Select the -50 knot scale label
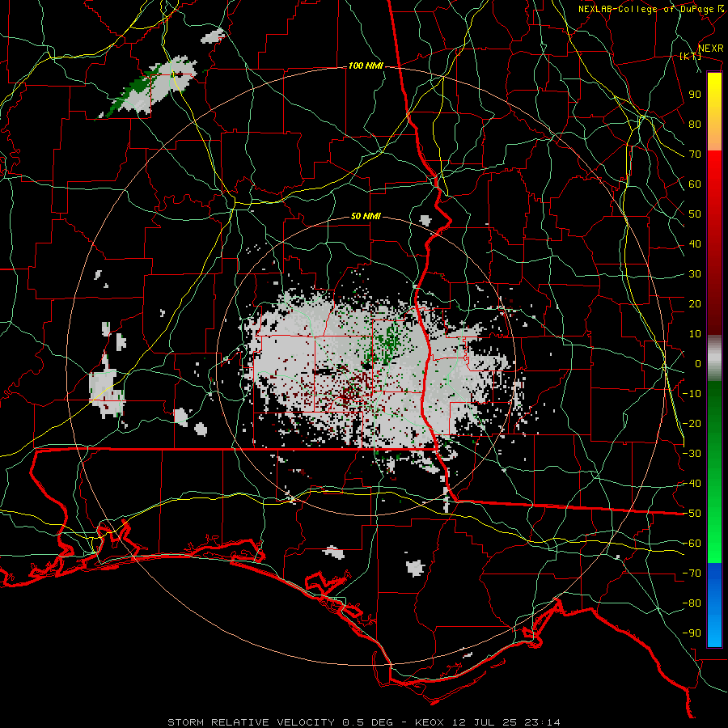This screenshot has width=728, height=728. 692,514
